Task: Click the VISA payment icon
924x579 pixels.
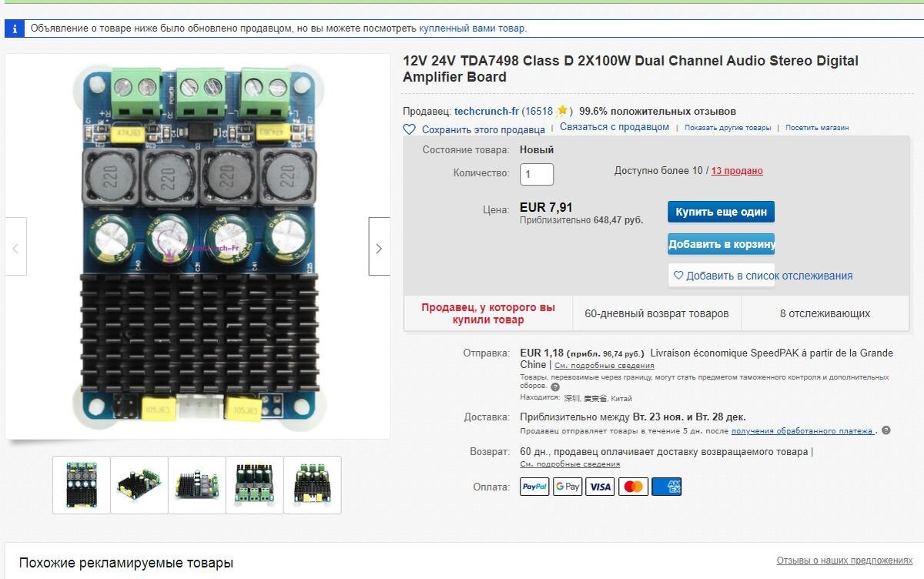Action: [x=601, y=487]
